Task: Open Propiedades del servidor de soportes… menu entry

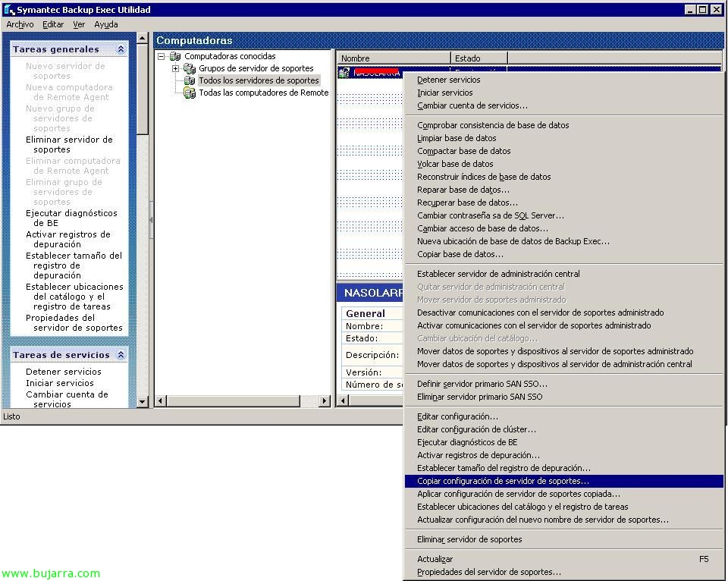Action: coord(563,572)
